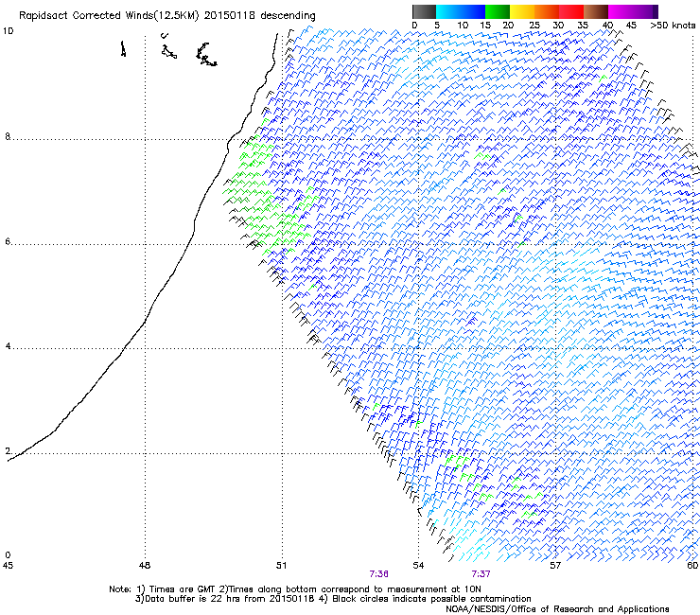Click longitude axis label 57
Viewport: 700px width, 615px height.
click(x=555, y=566)
